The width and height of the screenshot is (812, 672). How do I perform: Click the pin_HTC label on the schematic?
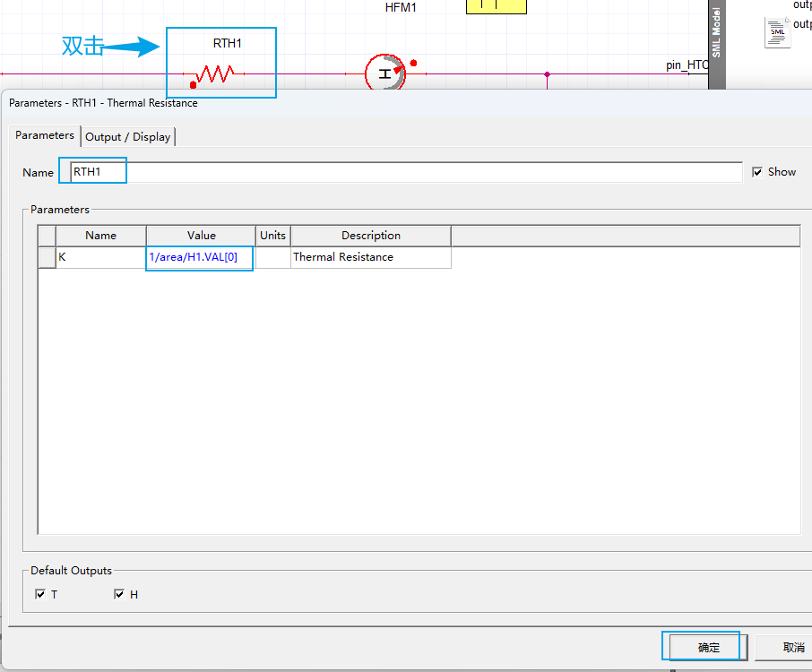(687, 65)
